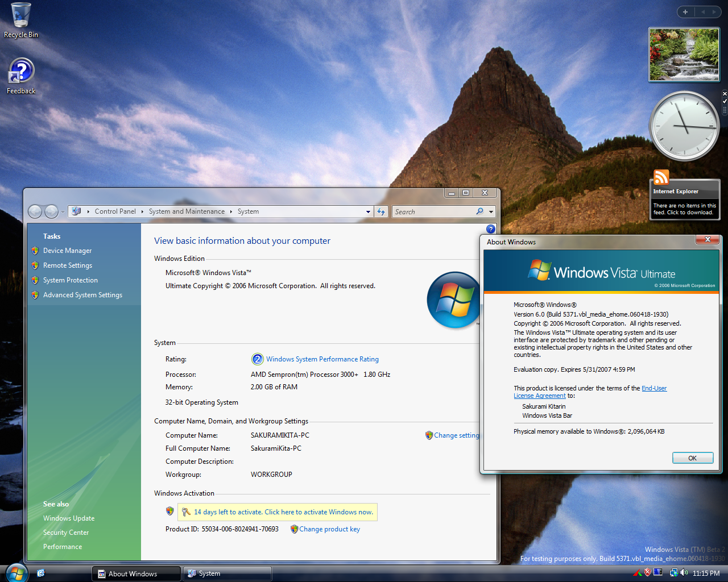Close the clock gadget with X

725,94
